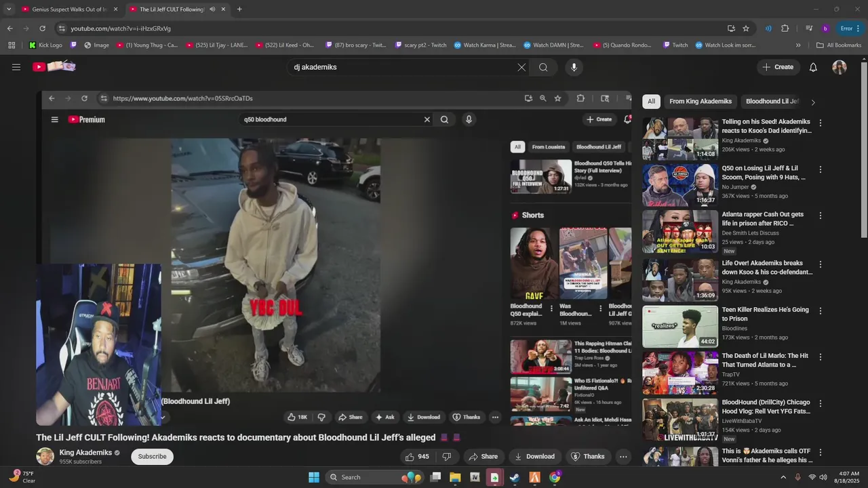Open the Windows Start menu

(314, 477)
